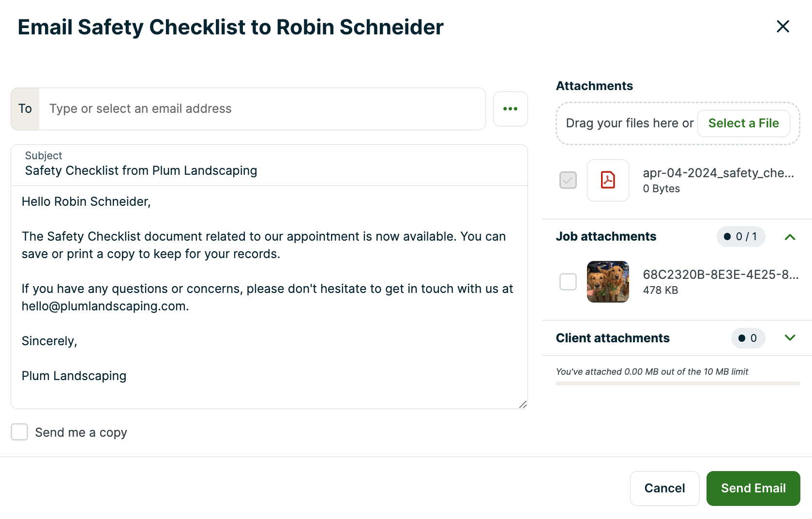The height and width of the screenshot is (519, 812).
Task: Click the PDF file icon for safety checklist
Action: 608,180
